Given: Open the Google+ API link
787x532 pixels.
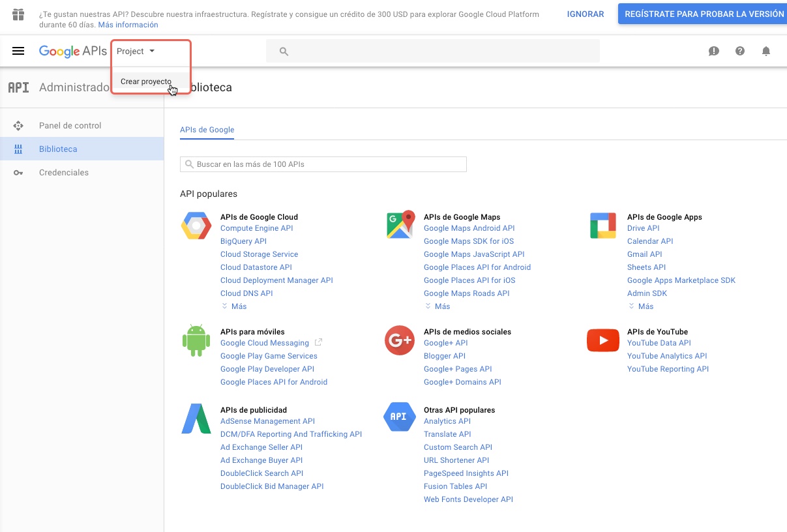Looking at the screenshot, I should 446,343.
